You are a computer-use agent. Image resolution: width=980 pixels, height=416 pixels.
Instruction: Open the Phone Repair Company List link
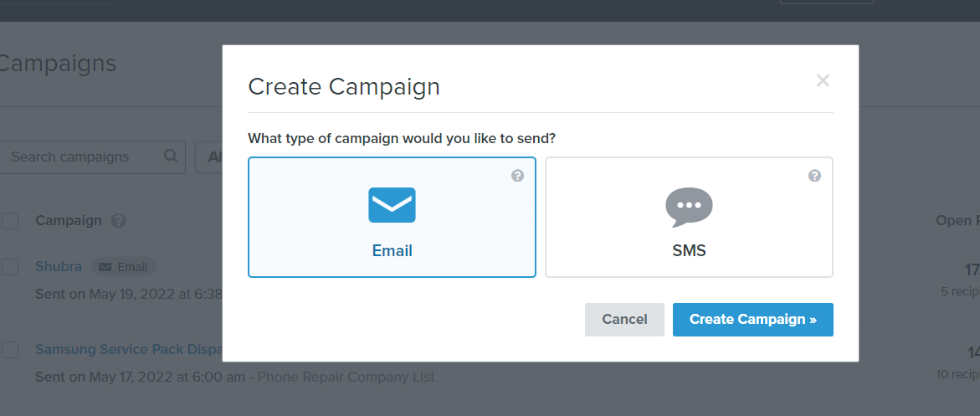(x=346, y=377)
